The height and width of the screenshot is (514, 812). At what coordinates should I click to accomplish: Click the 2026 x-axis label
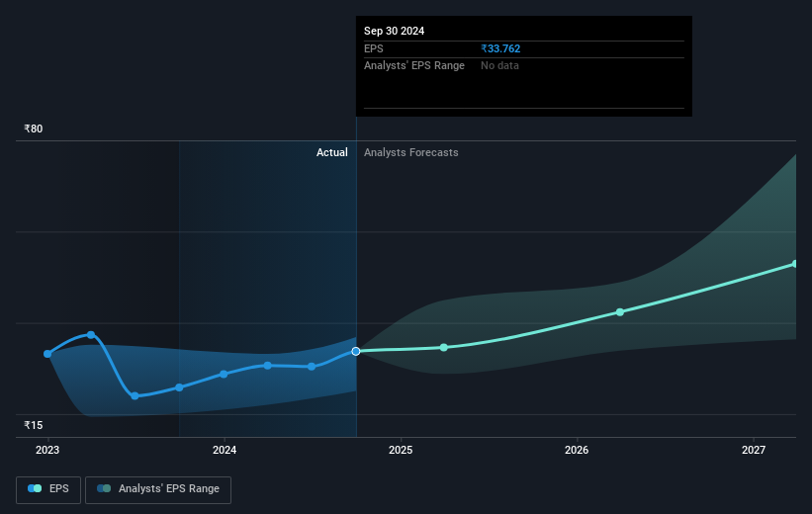[x=577, y=451]
